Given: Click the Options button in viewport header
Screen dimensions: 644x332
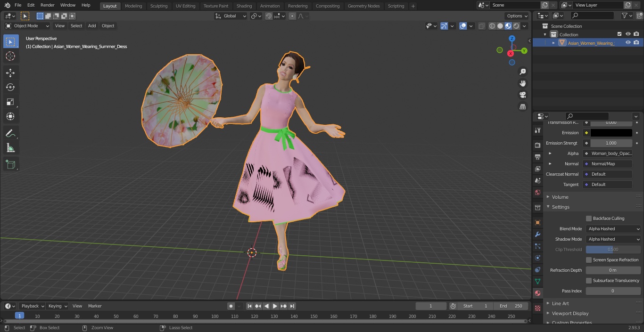Looking at the screenshot, I should tap(517, 16).
